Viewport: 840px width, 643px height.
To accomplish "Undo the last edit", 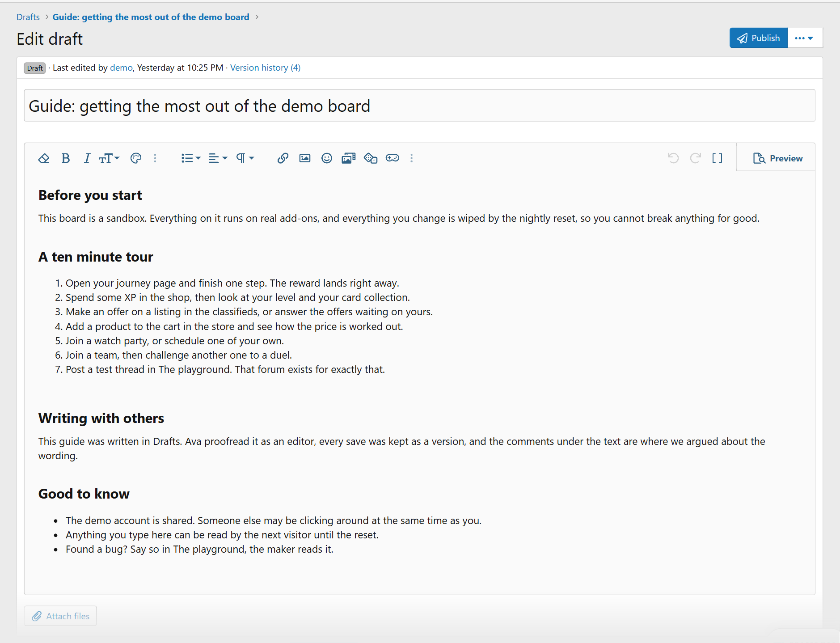I will click(x=673, y=158).
